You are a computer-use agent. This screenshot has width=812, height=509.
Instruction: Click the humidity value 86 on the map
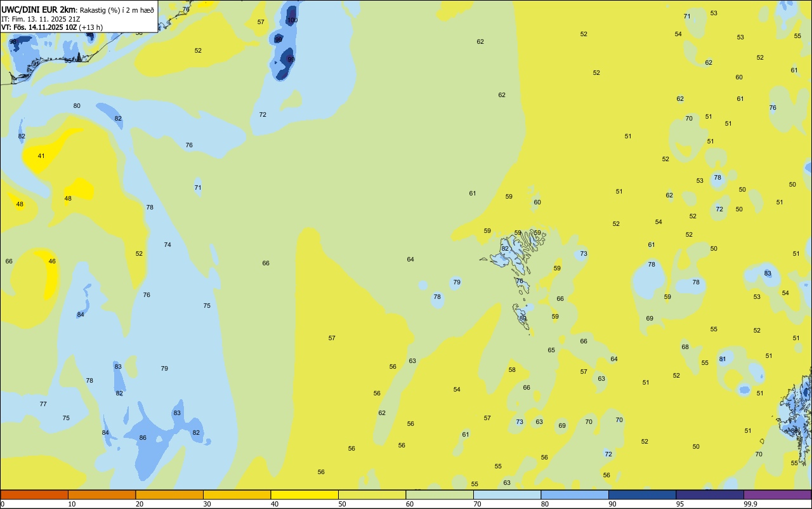point(143,438)
